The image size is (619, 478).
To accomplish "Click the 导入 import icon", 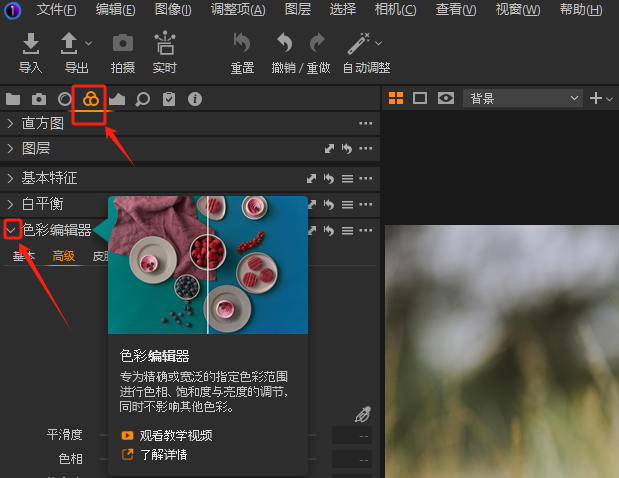I will [31, 43].
